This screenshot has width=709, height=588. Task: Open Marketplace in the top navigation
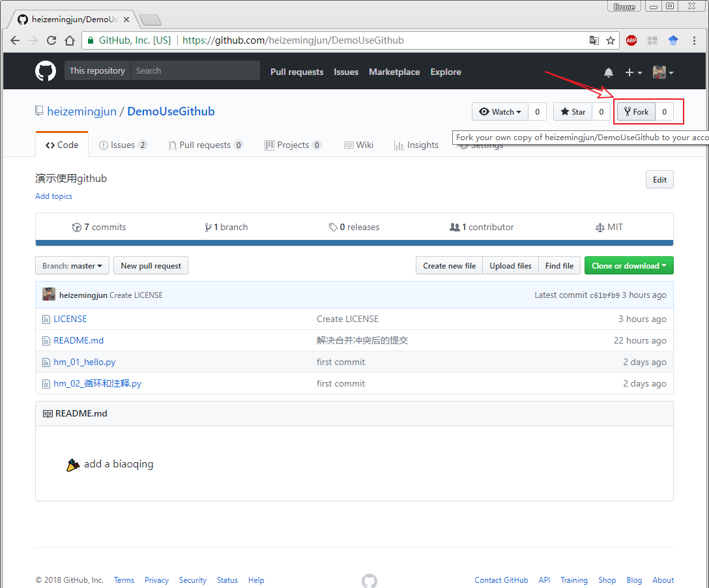pyautogui.click(x=394, y=72)
